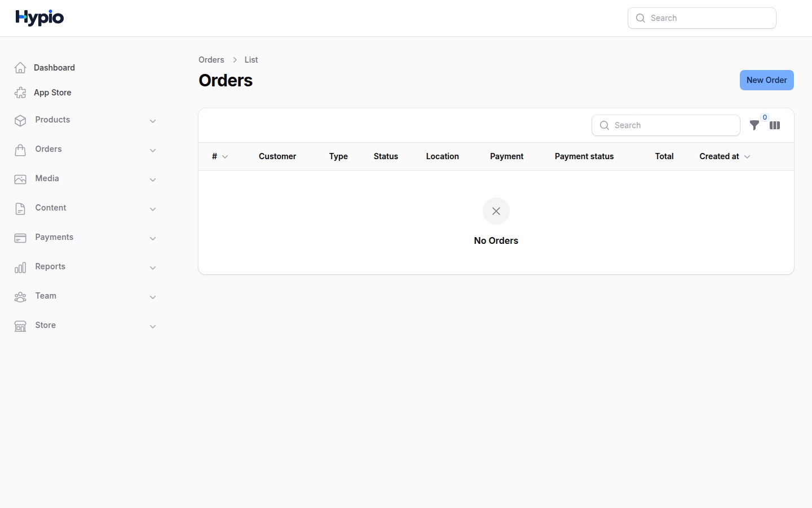Open Dashboard in the sidebar

(54, 68)
